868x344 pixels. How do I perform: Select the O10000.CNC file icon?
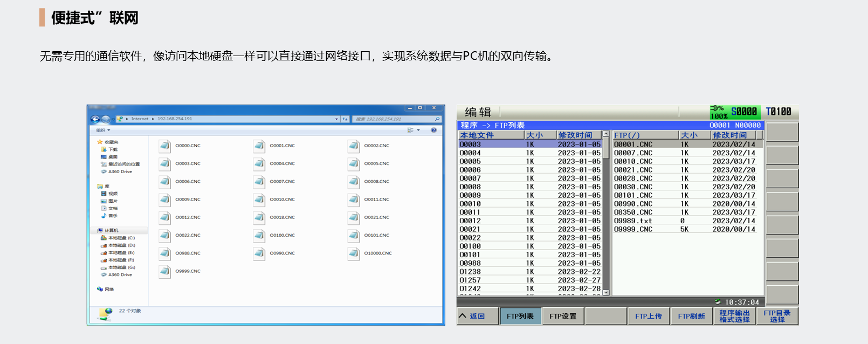click(354, 253)
